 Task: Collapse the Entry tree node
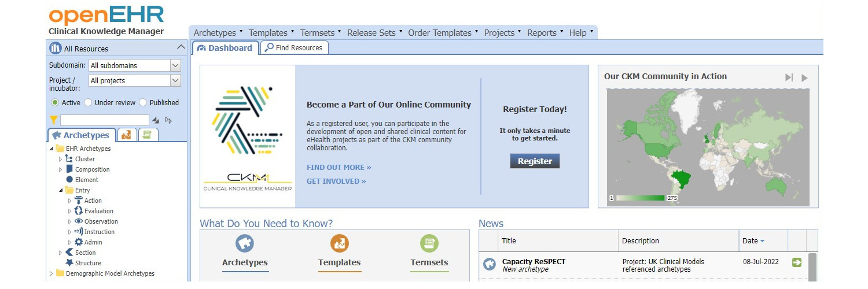60,190
